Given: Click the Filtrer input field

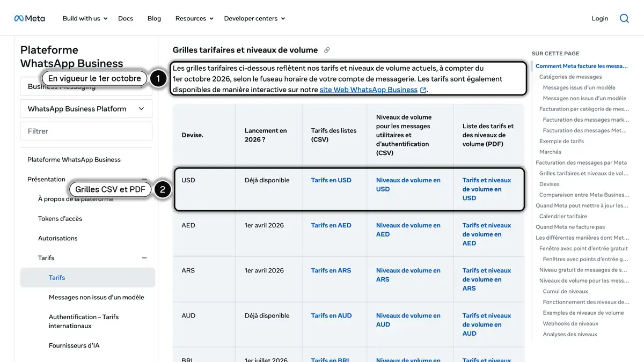Looking at the screenshot, I should tap(86, 131).
